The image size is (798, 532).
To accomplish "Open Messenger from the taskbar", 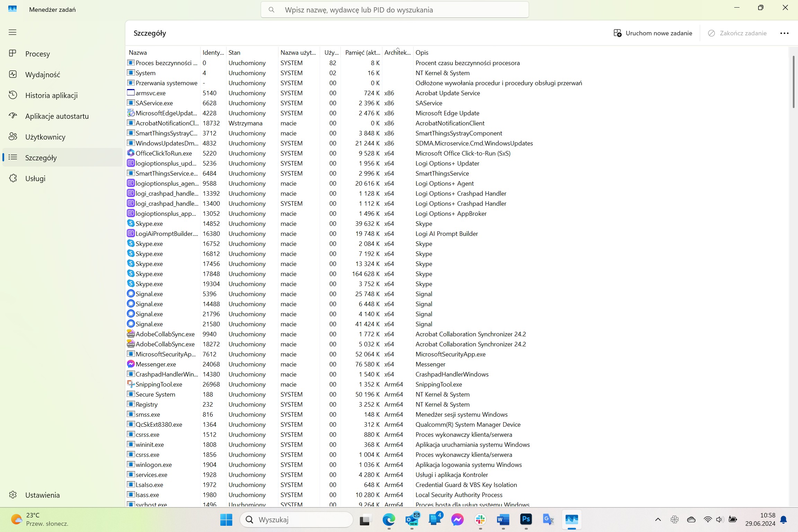I will (x=458, y=520).
